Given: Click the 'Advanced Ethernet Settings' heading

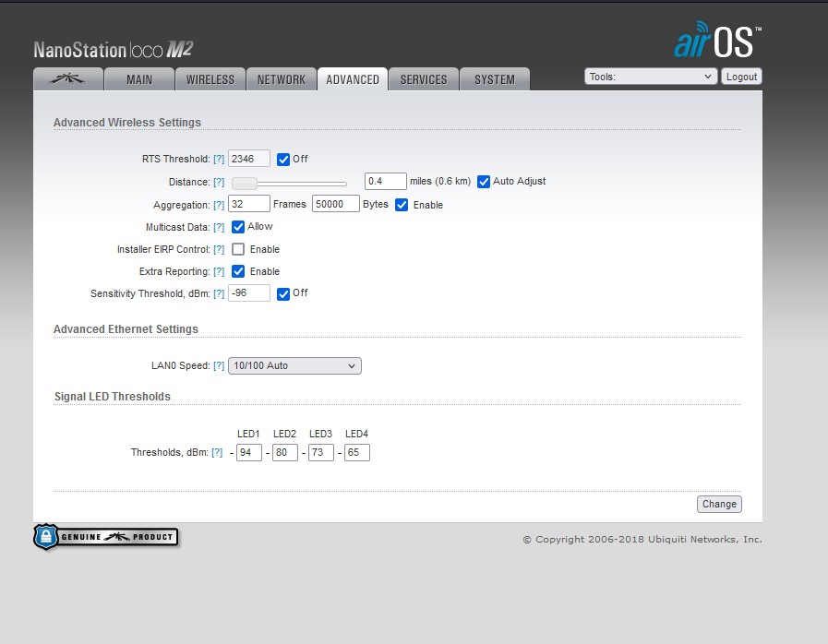Looking at the screenshot, I should (126, 328).
